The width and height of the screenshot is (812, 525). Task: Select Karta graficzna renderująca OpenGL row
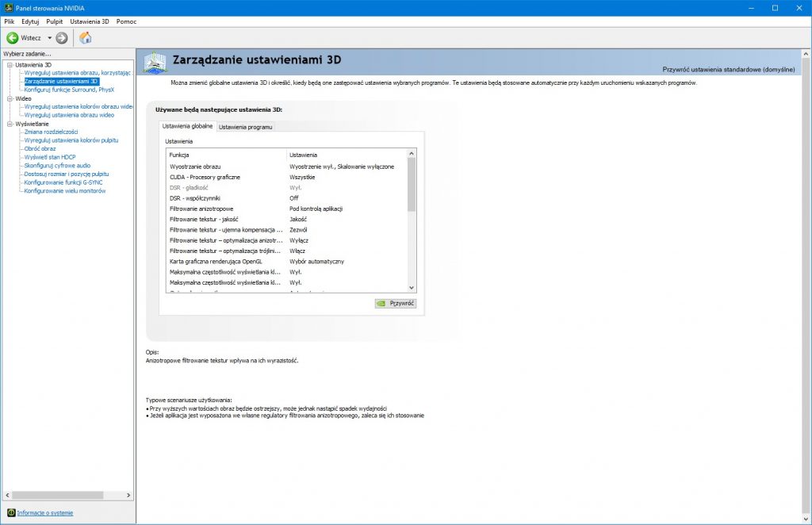286,262
